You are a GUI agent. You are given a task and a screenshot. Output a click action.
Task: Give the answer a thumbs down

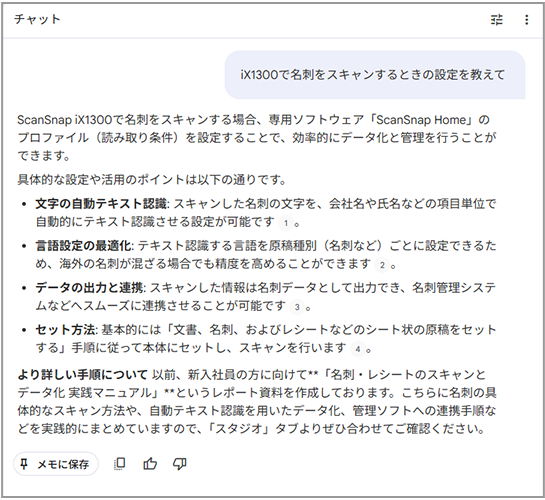[x=180, y=464]
